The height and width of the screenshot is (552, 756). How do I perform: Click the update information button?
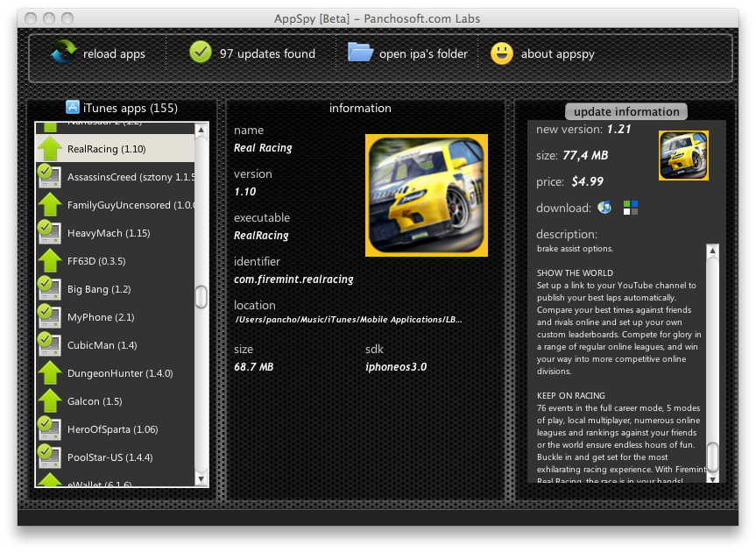626,111
